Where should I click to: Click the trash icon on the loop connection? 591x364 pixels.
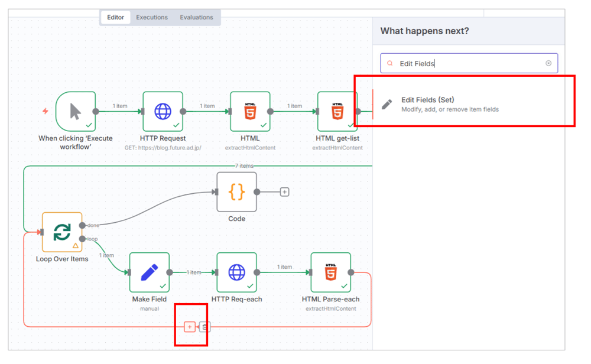coord(204,327)
